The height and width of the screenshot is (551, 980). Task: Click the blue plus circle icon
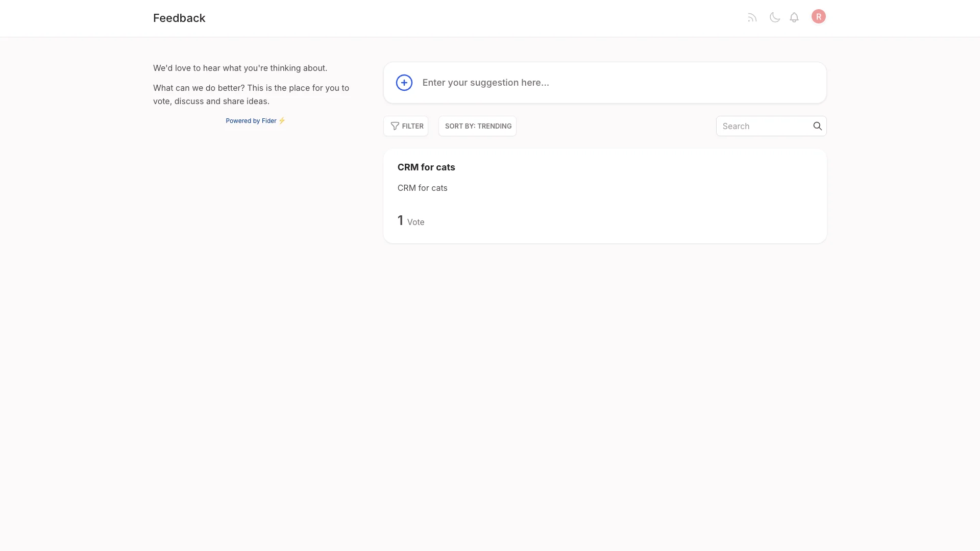(x=404, y=82)
